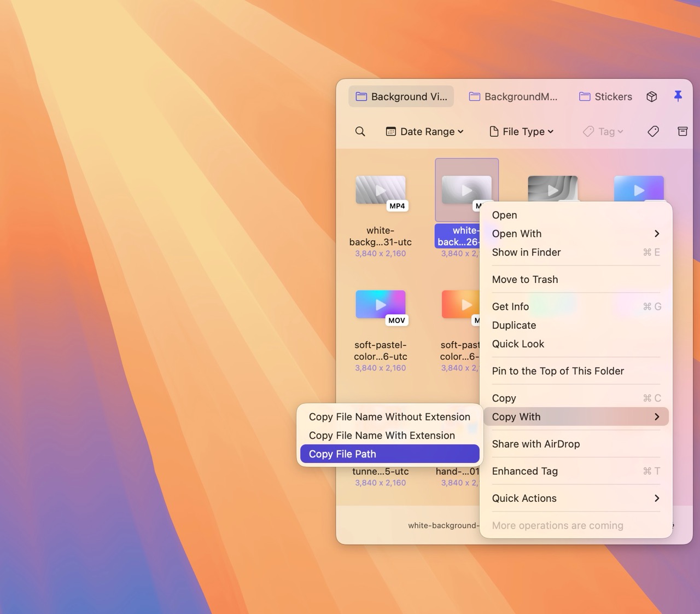
Task: Enable Pin to the Top of This Folder
Action: tap(558, 371)
